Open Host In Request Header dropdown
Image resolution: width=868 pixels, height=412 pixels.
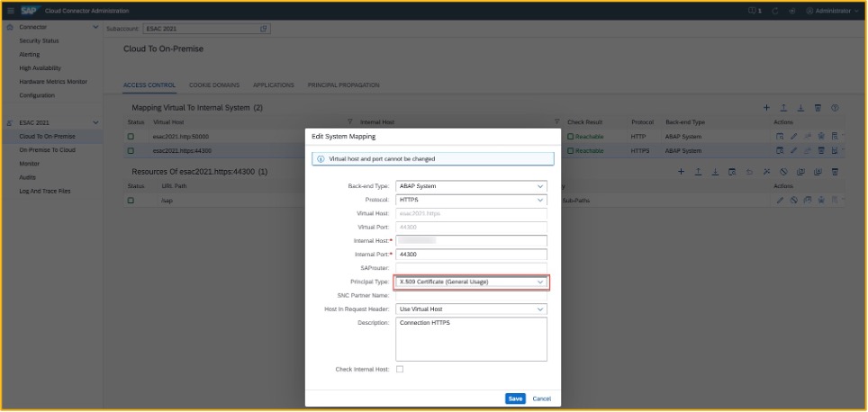coord(540,309)
